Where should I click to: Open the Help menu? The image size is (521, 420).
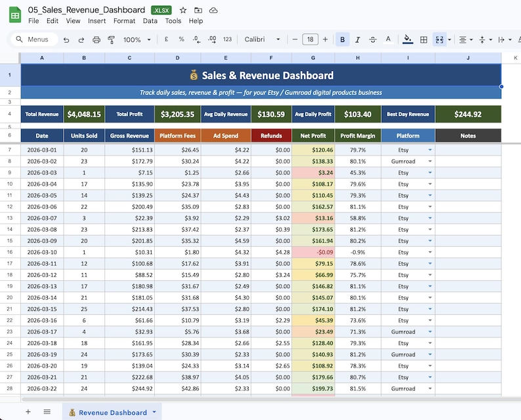point(196,21)
